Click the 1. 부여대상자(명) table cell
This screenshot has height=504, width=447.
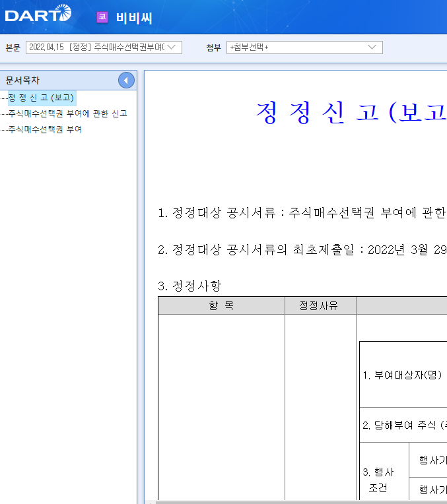click(x=402, y=375)
